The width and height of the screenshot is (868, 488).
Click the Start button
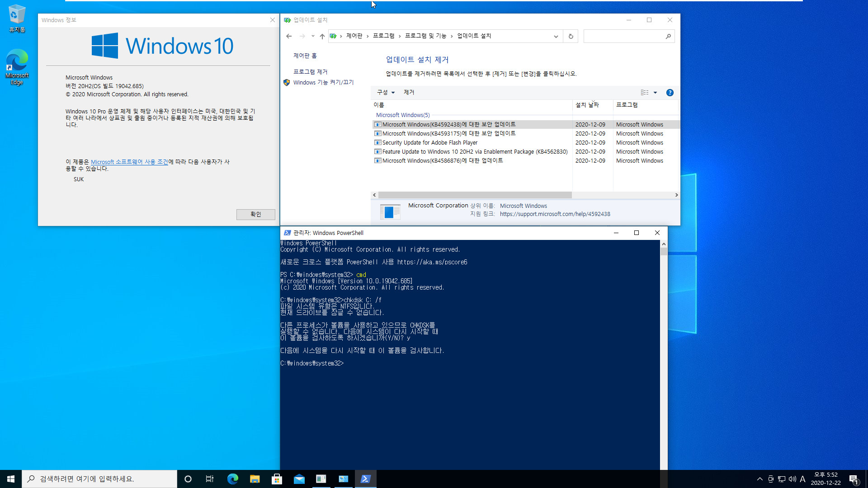(11, 479)
